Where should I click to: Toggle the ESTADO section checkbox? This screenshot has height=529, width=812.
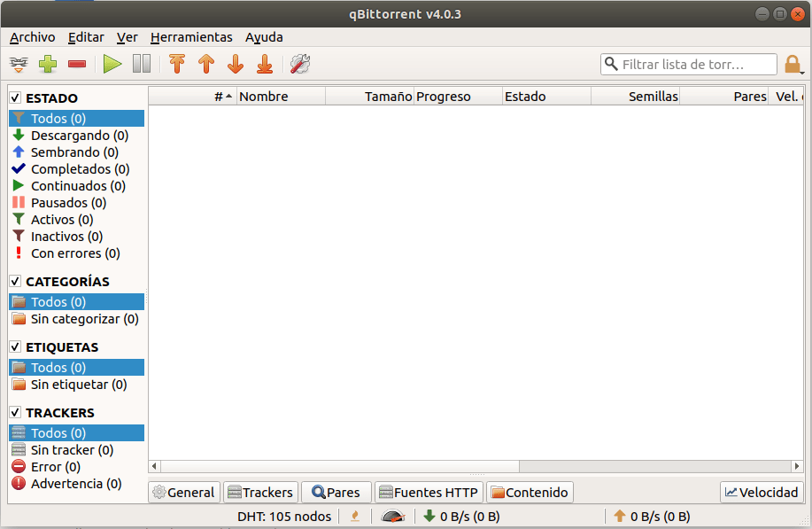[13, 97]
